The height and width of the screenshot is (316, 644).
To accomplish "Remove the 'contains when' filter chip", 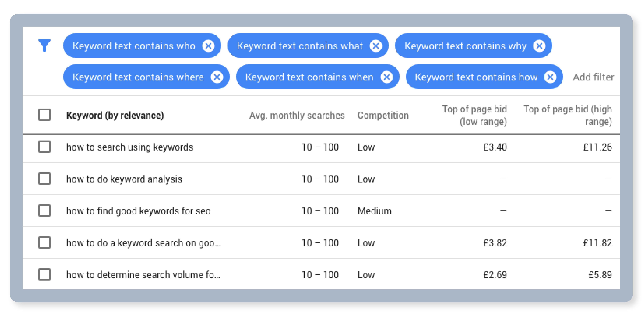I will coord(387,77).
